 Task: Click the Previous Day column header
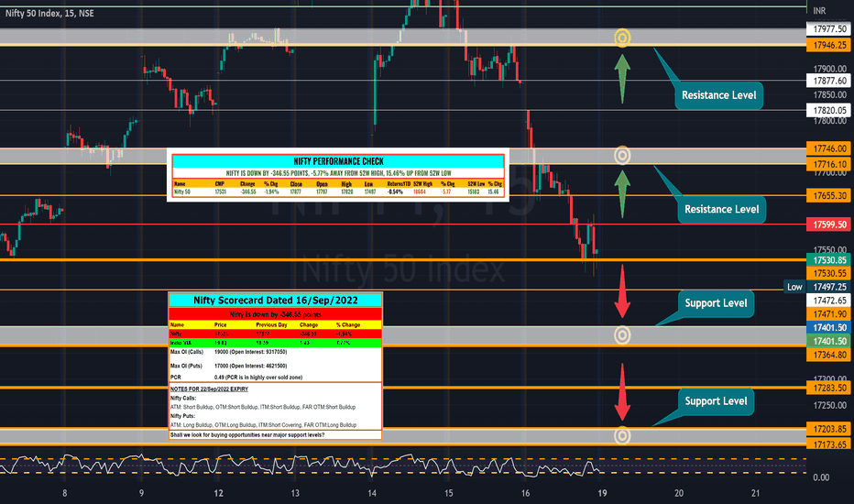coord(271,324)
